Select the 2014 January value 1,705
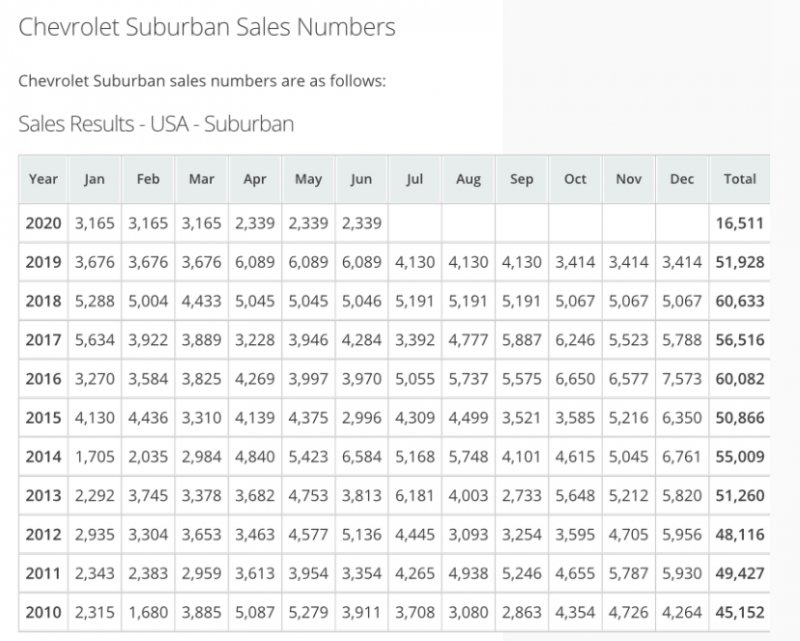The width and height of the screenshot is (800, 641). (x=94, y=457)
